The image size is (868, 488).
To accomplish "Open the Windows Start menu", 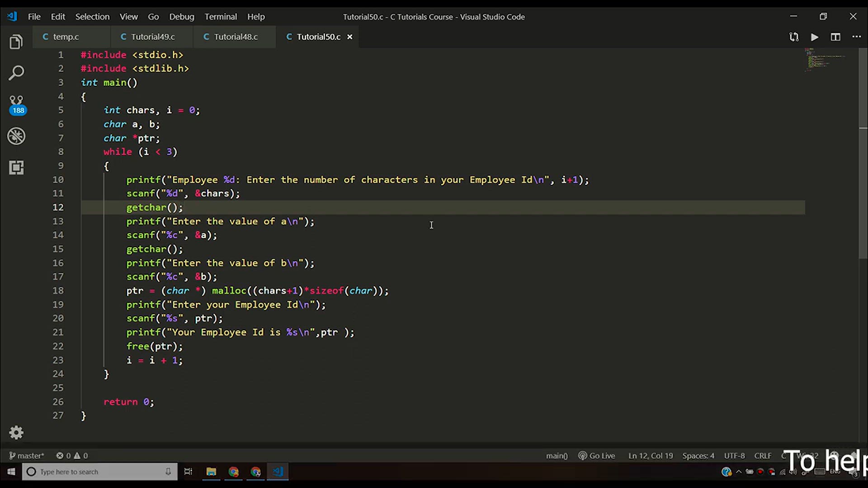I will (x=11, y=472).
